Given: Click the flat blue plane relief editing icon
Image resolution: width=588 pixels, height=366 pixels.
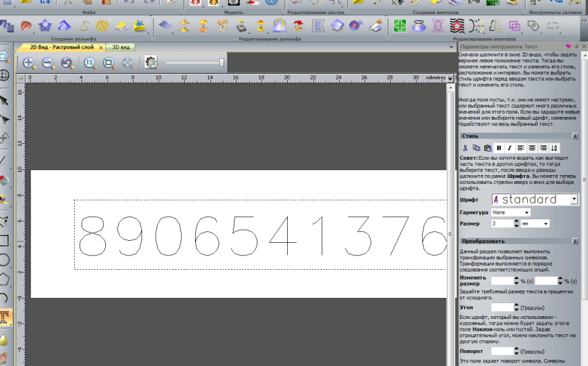Looking at the screenshot, I should pos(165,26).
